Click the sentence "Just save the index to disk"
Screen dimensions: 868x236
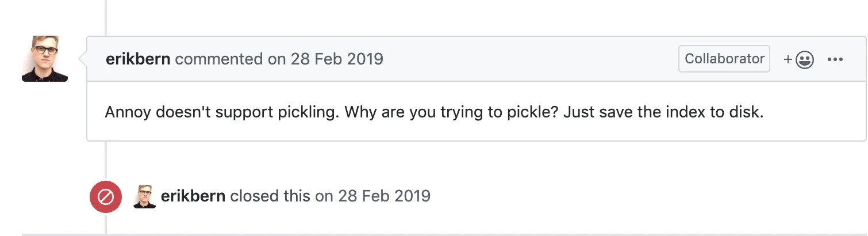[x=663, y=112]
